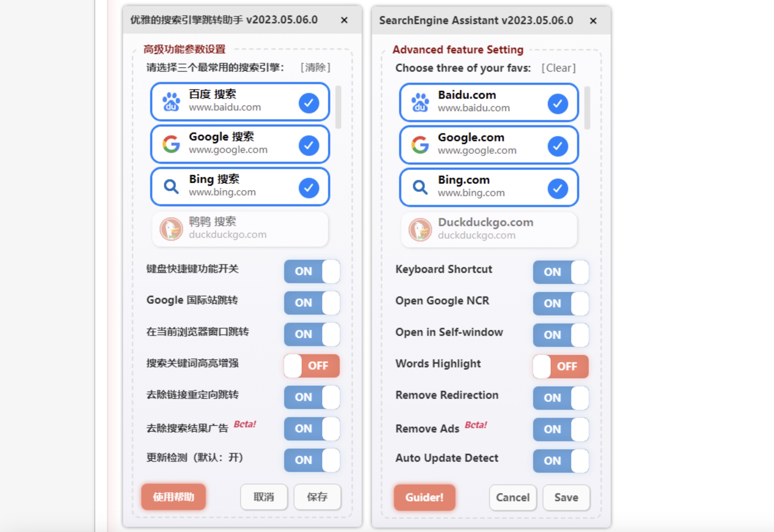Open the Guider! help button
This screenshot has height=532, width=774.
(424, 497)
